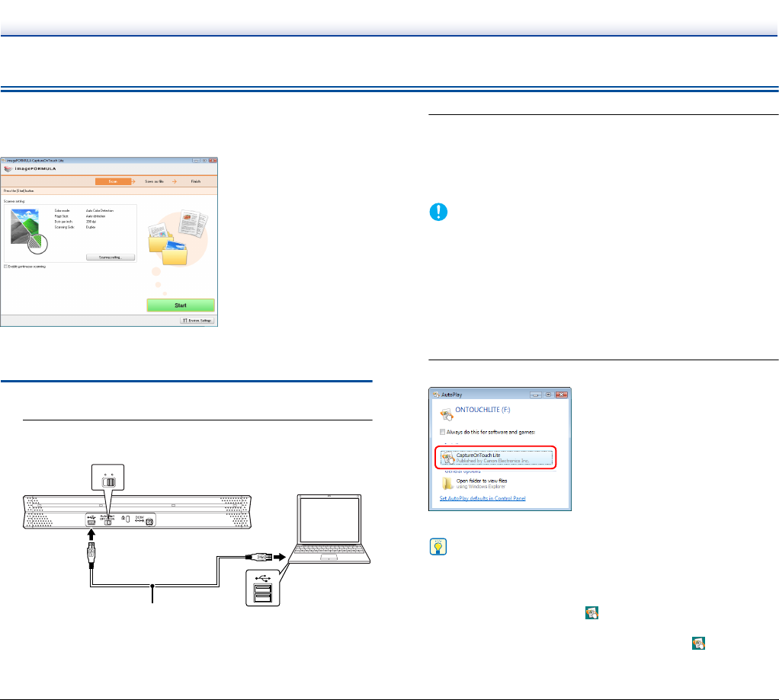Check Always do this for software and games
779x700 pixels.
pyautogui.click(x=444, y=432)
